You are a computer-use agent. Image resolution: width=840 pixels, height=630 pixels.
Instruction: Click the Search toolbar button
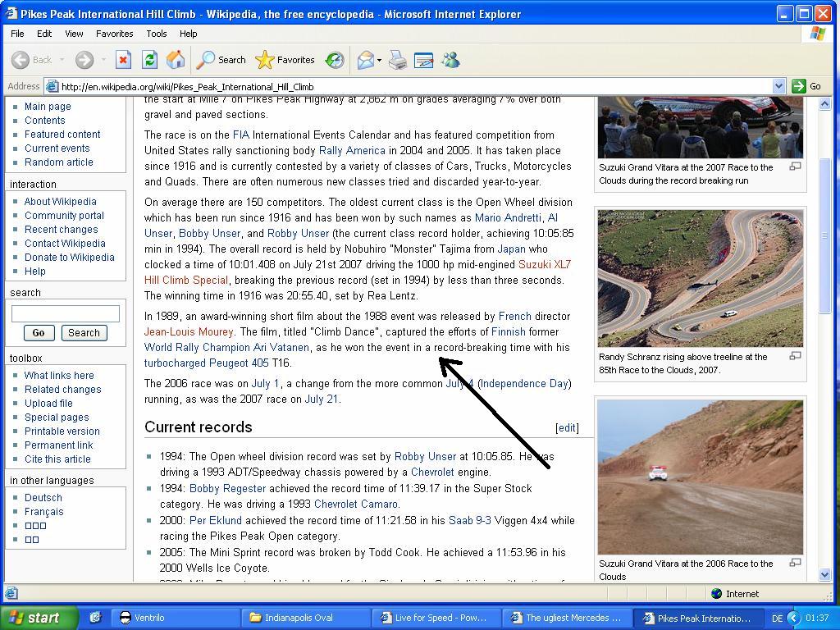pyautogui.click(x=221, y=60)
